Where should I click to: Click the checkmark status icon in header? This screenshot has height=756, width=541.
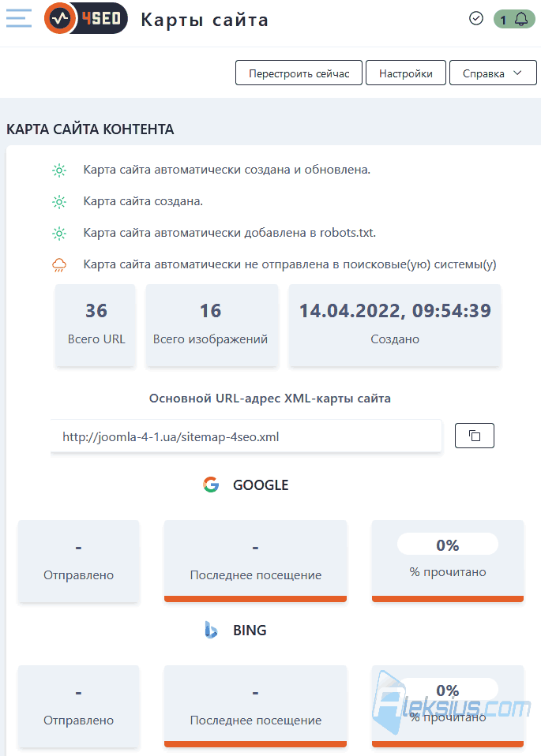tap(476, 19)
